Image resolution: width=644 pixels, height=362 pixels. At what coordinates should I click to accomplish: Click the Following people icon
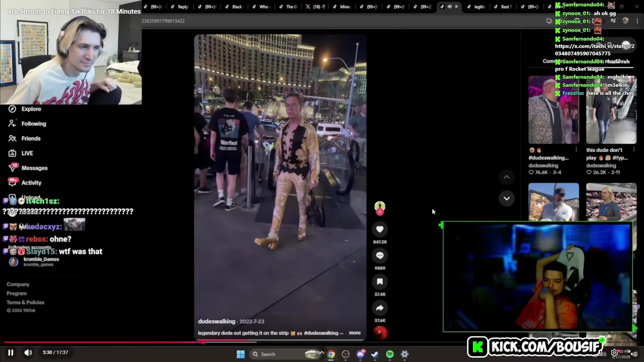click(12, 124)
